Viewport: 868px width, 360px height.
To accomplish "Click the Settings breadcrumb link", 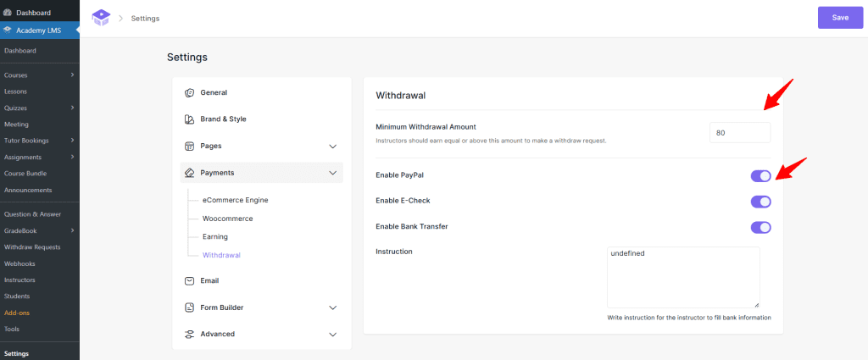I will (145, 19).
